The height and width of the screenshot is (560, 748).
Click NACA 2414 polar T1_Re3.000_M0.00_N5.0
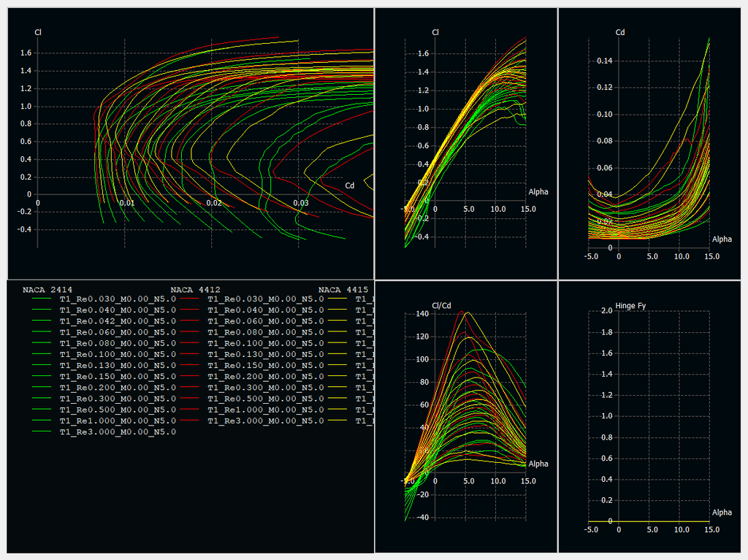pyautogui.click(x=118, y=431)
